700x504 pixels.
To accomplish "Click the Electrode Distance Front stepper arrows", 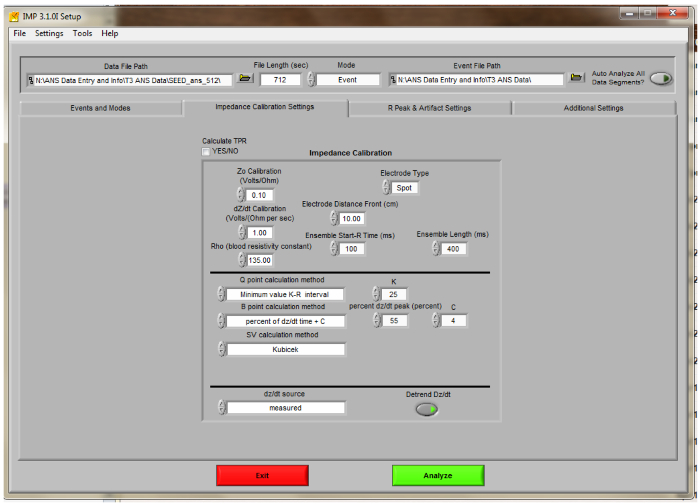I will pyautogui.click(x=332, y=218).
